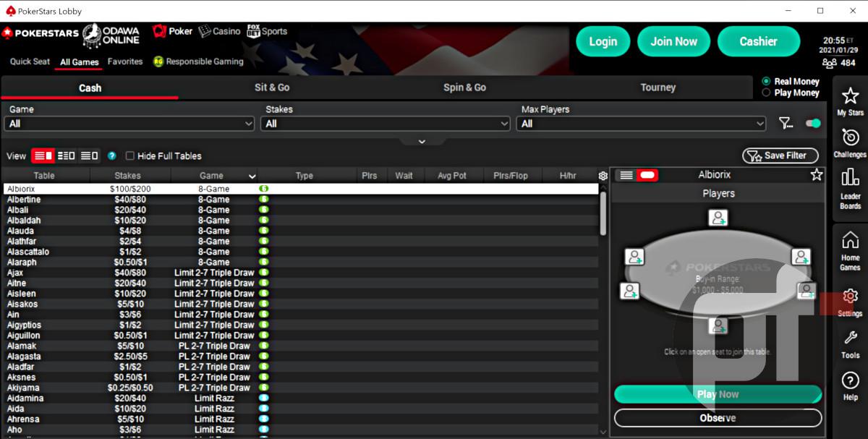The image size is (868, 439).
Task: Switch the preview panel to table view
Action: 647,175
